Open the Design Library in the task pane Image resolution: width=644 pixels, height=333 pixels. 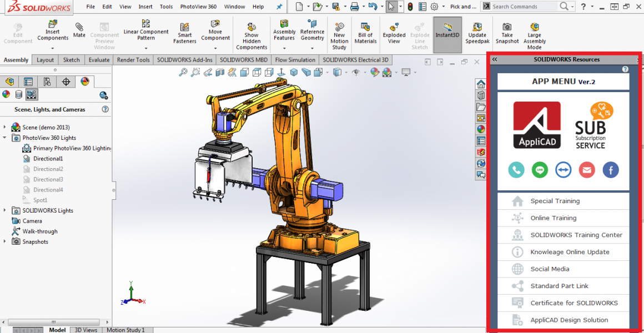click(x=481, y=96)
